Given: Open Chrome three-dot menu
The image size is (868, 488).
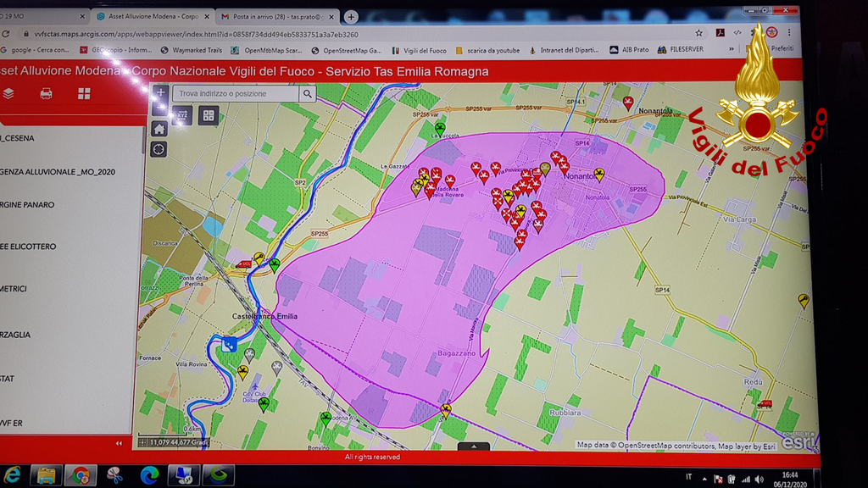Looking at the screenshot, I should click(x=789, y=33).
